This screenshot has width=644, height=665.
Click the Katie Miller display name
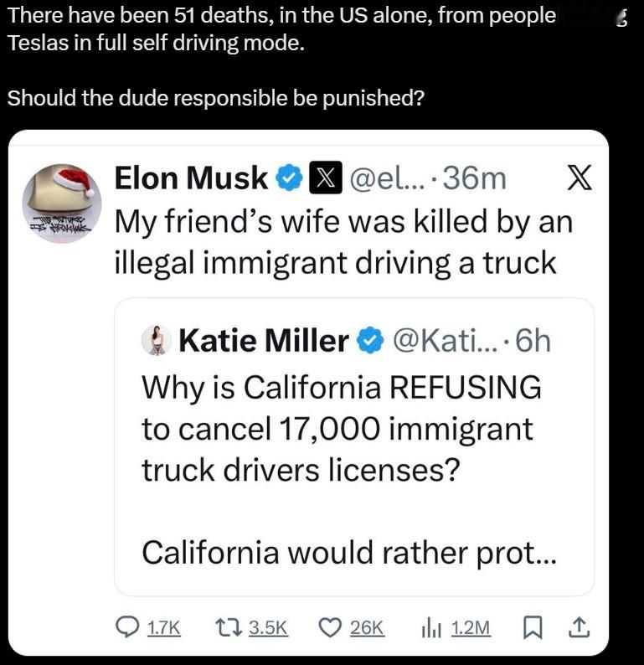click(263, 340)
